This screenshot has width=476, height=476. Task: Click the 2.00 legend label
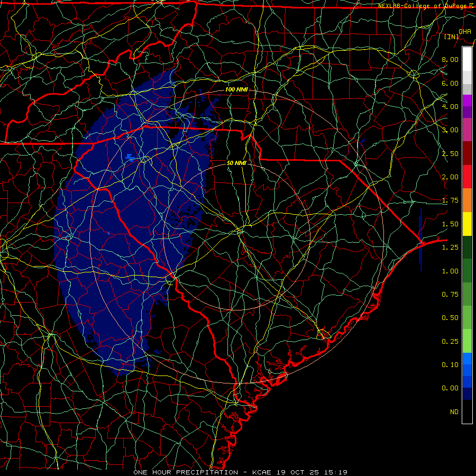coord(450,177)
